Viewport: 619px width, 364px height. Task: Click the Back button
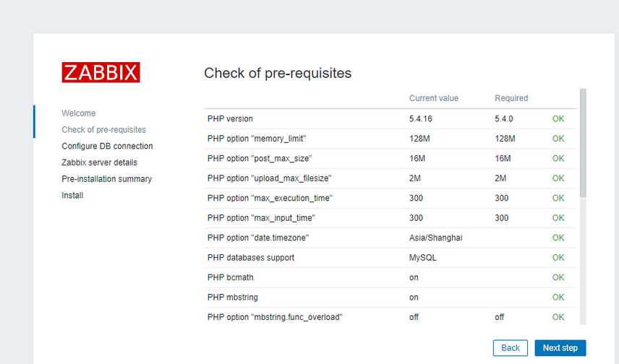[x=510, y=348]
